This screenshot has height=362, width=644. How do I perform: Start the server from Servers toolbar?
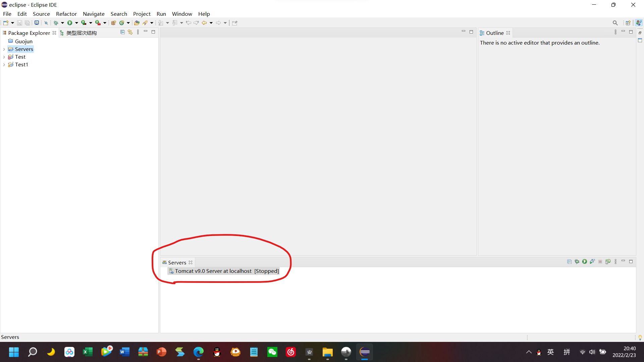[x=585, y=261]
